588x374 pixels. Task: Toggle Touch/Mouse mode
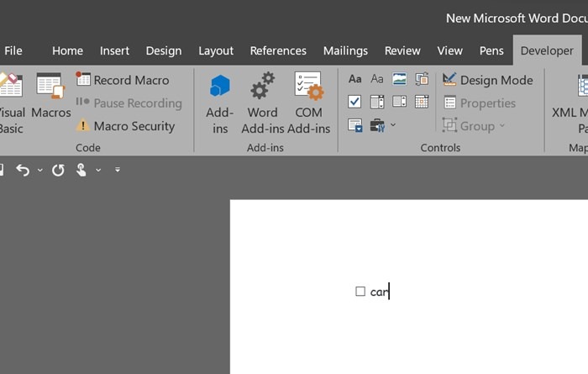pyautogui.click(x=81, y=170)
